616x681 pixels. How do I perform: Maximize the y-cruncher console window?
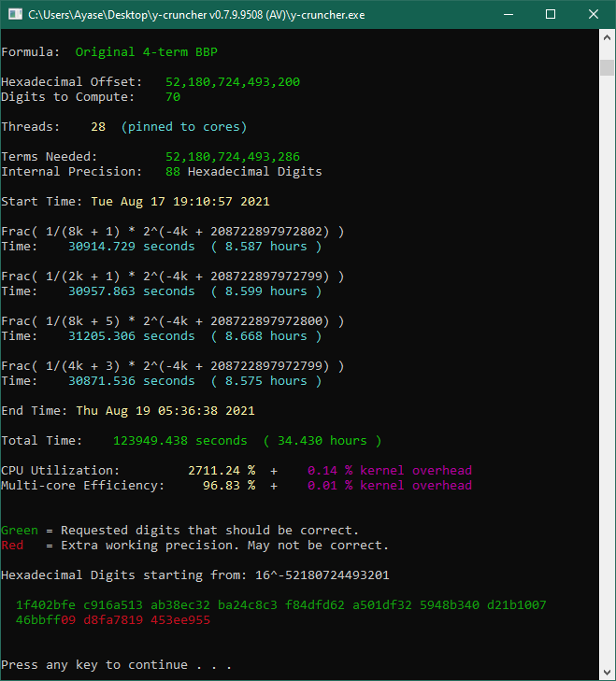tap(551, 14)
